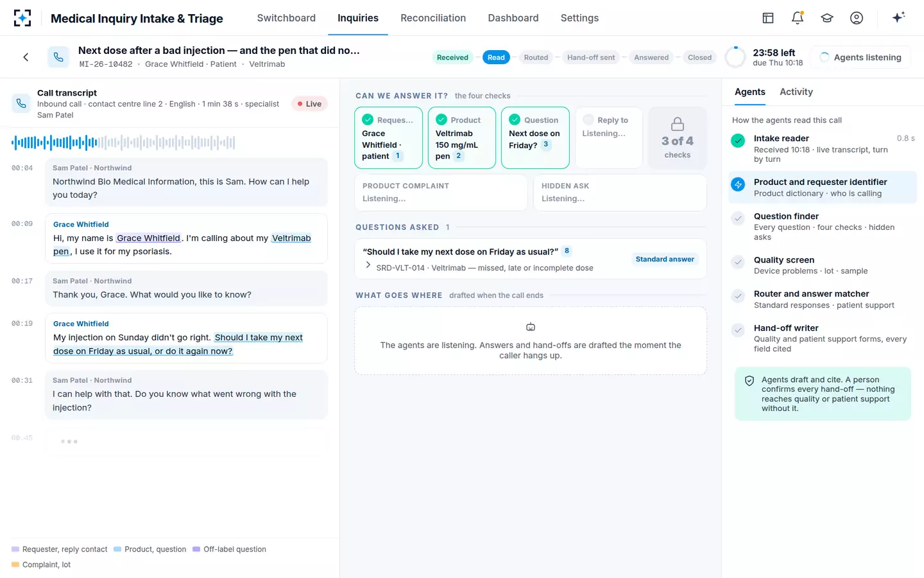Open the Switchboard tab

click(286, 18)
